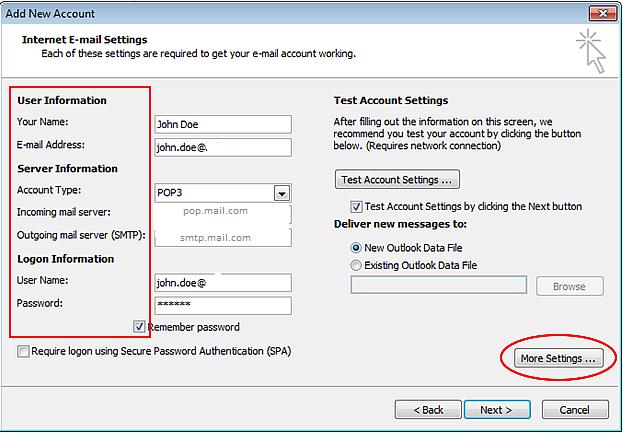Image resolution: width=623 pixels, height=433 pixels.
Task: Click the Browse button
Action: coord(569,286)
